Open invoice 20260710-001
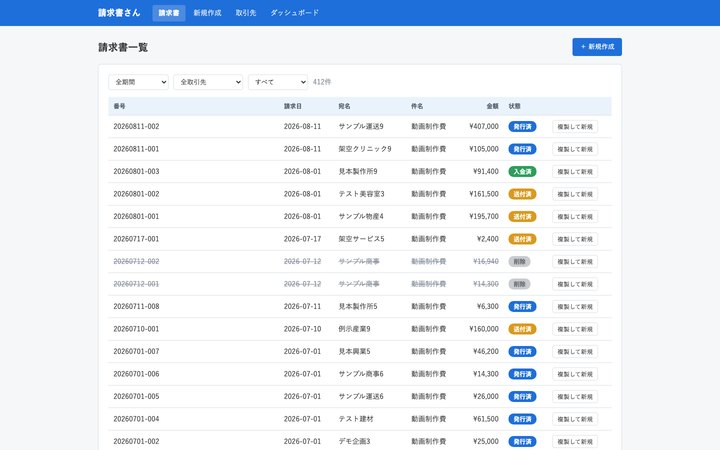The height and width of the screenshot is (450, 720). coord(136,329)
